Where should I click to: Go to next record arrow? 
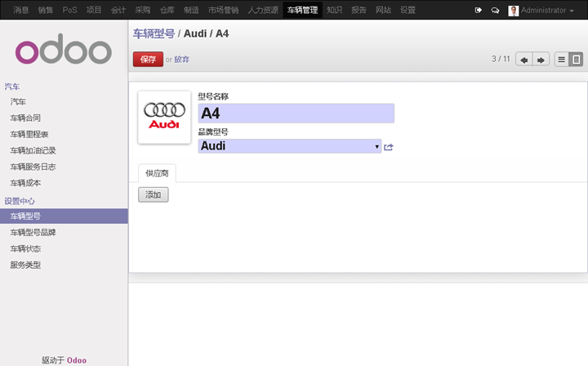tap(541, 60)
